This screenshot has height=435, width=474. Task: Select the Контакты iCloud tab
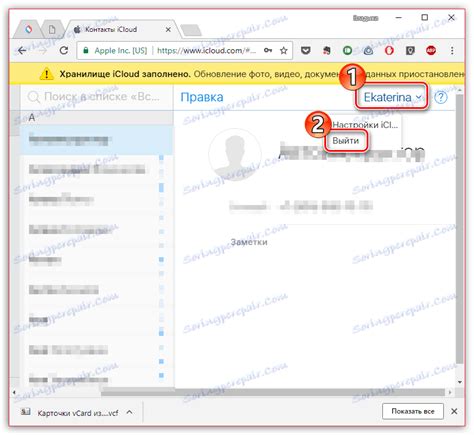(122, 30)
